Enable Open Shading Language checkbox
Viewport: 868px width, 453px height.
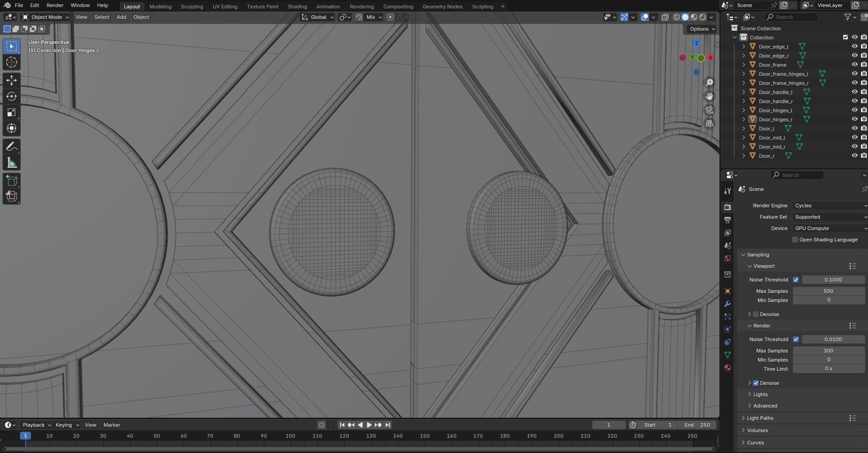(x=795, y=240)
